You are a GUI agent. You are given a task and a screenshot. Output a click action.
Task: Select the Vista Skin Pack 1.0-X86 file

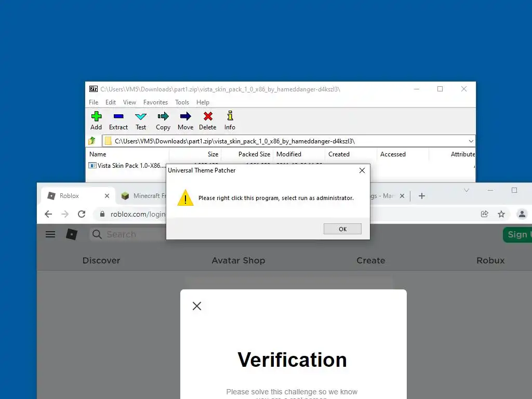point(127,166)
